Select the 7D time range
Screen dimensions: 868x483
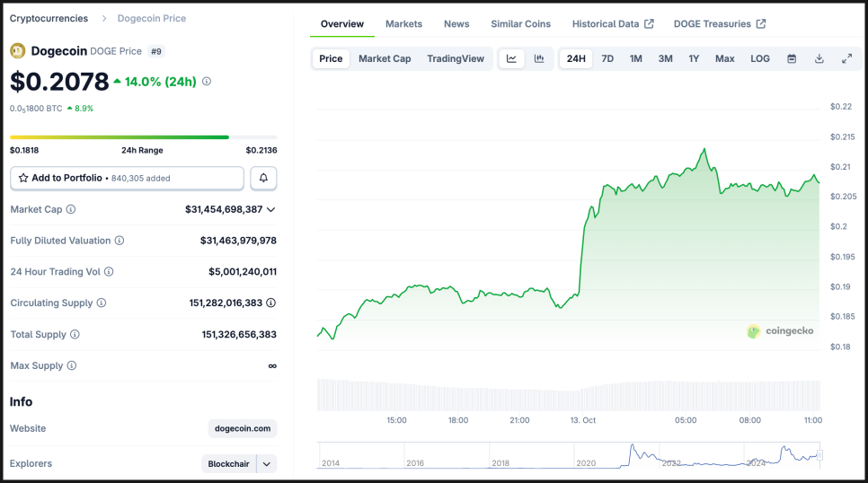[x=607, y=59]
